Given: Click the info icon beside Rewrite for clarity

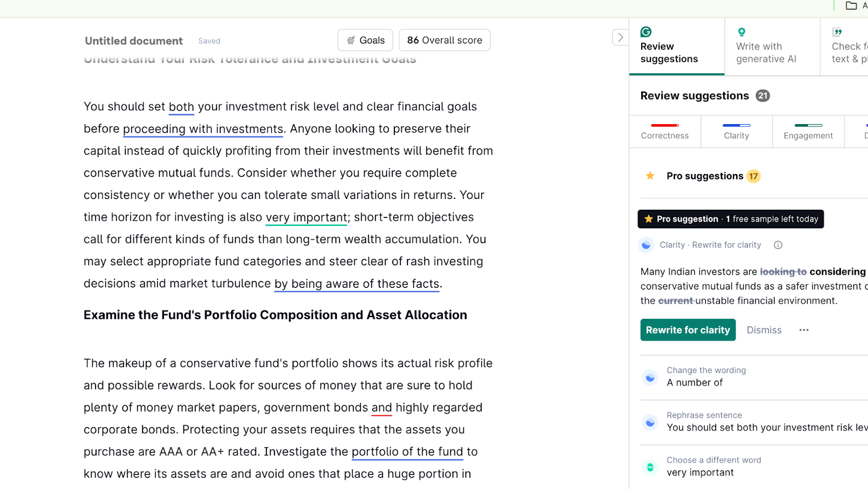Looking at the screenshot, I should point(778,245).
